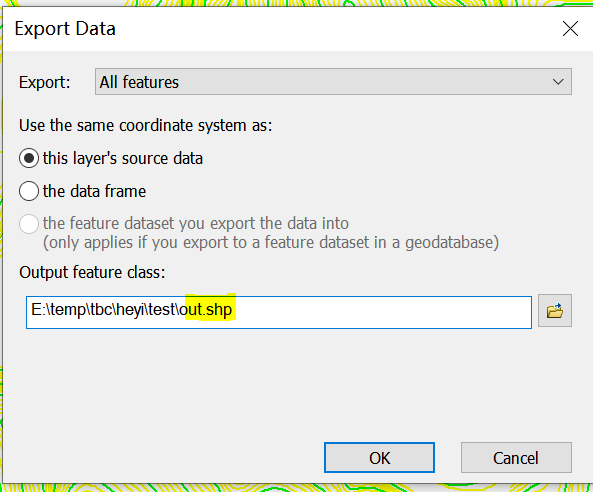Click 'Use the same coordinate system as:' heading
This screenshot has height=492, width=593.
tap(146, 125)
